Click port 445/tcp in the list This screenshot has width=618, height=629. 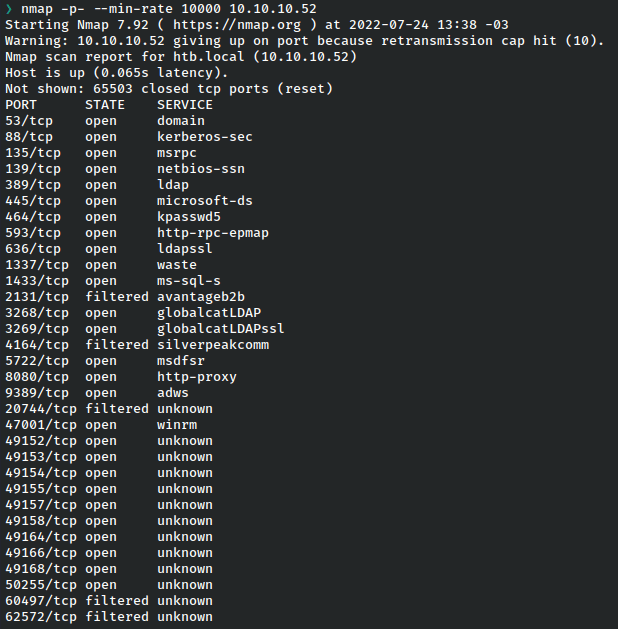pyautogui.click(x=29, y=201)
